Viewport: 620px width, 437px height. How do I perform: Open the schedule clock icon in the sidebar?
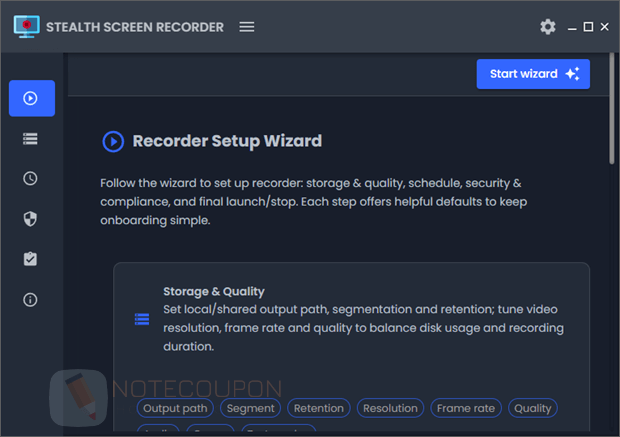[30, 178]
